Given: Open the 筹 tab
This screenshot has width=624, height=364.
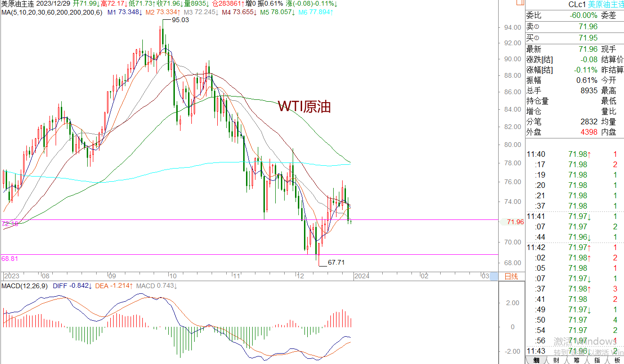Looking at the screenshot, I should pos(576,360).
